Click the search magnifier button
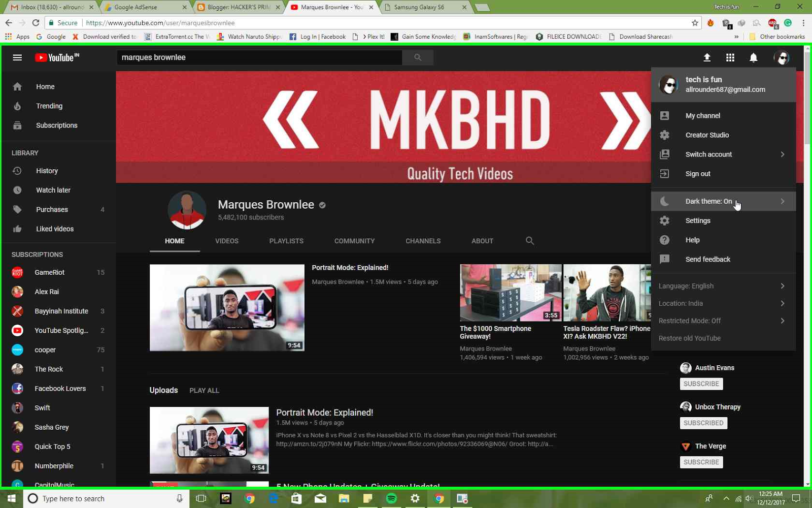This screenshot has height=508, width=812. (x=418, y=57)
